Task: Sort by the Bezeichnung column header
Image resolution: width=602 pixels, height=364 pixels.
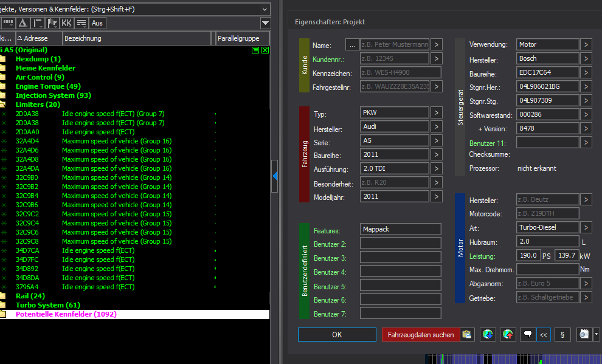Action: (138, 38)
